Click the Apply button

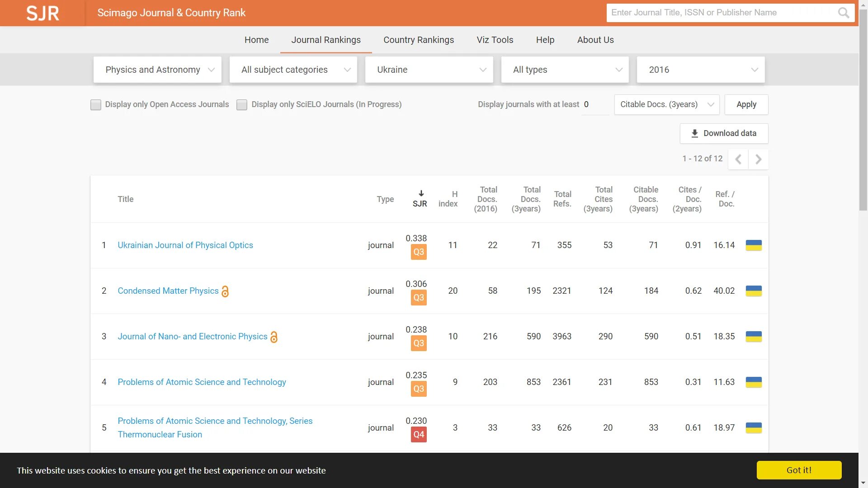tap(746, 104)
